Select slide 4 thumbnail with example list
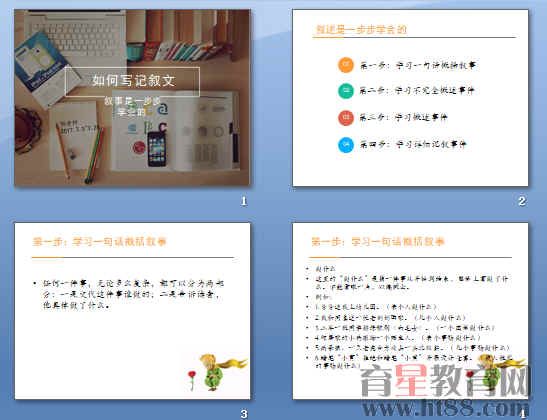Screen dimensions: 547x420 (x=410, y=310)
